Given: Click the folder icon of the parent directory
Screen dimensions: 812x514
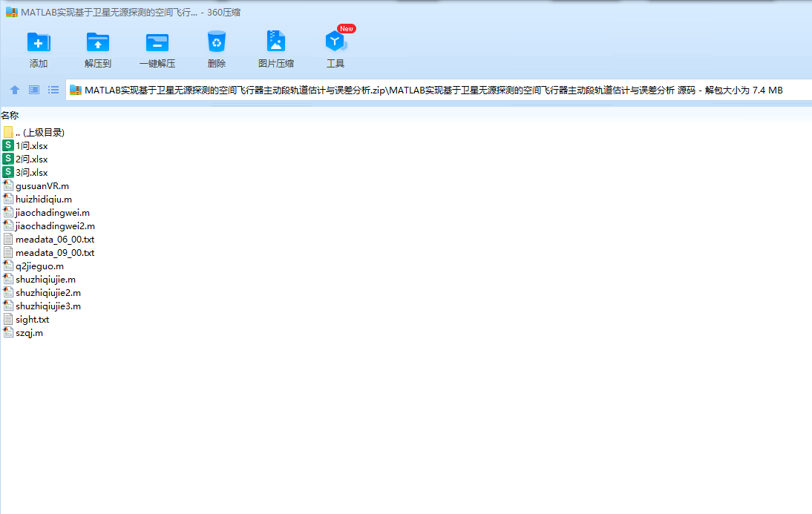Looking at the screenshot, I should [x=7, y=132].
